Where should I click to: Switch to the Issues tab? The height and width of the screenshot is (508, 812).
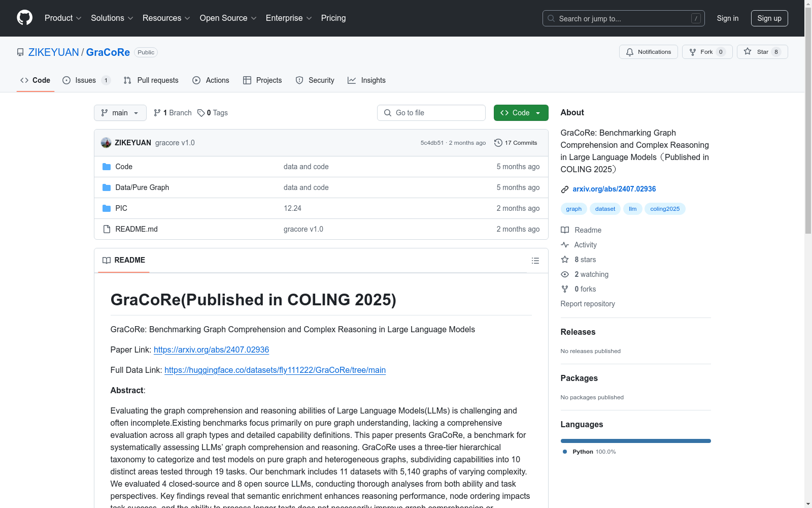tap(86, 80)
